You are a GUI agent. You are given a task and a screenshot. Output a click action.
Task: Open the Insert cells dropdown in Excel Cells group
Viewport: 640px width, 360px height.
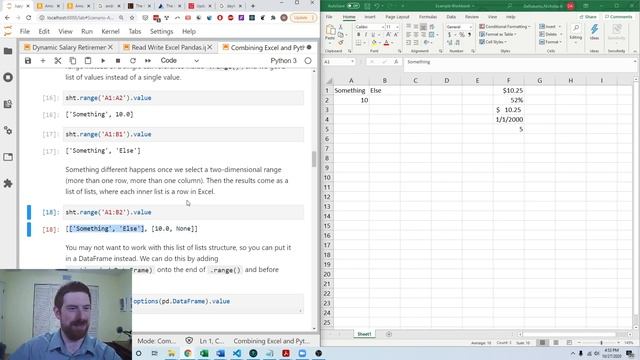pos(550,27)
